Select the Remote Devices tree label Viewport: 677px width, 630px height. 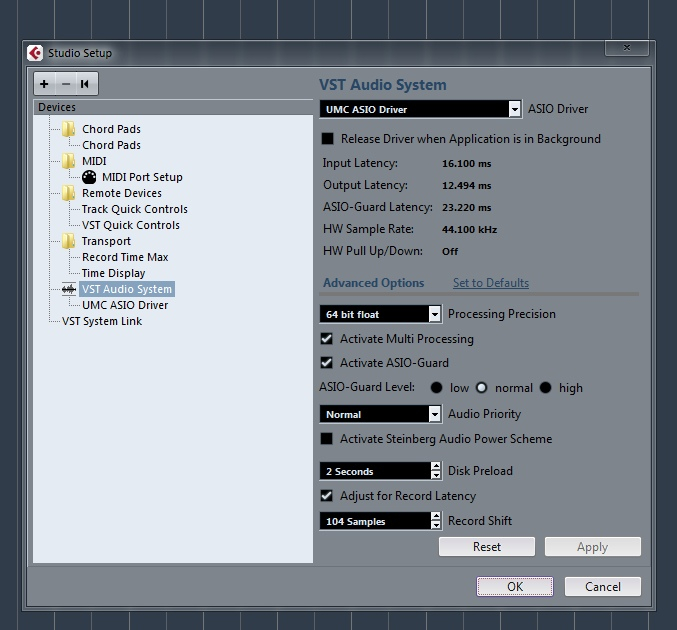click(122, 193)
